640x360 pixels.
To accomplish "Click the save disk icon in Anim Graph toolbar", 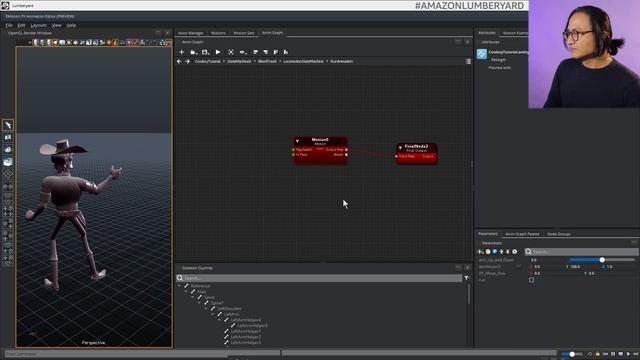I will pos(205,52).
